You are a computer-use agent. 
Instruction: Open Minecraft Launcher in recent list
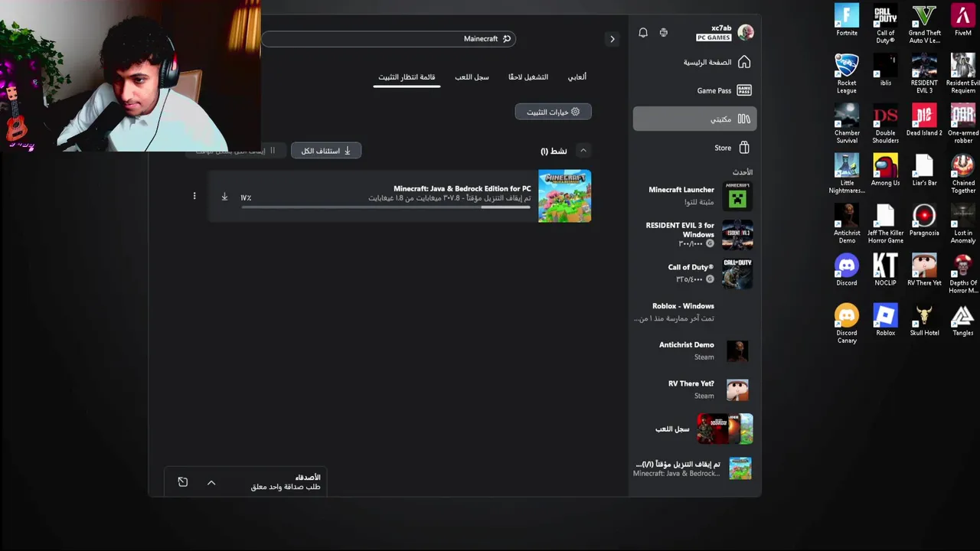(694, 197)
